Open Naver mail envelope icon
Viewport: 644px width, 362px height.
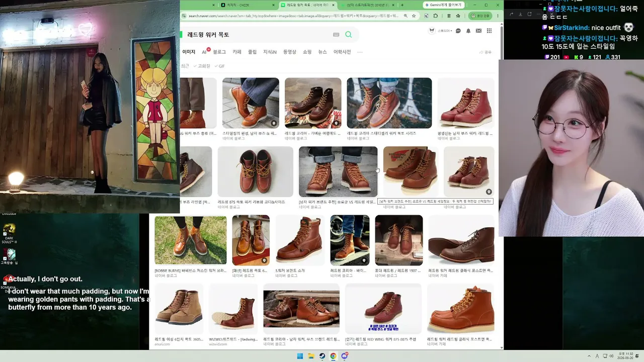tap(478, 31)
